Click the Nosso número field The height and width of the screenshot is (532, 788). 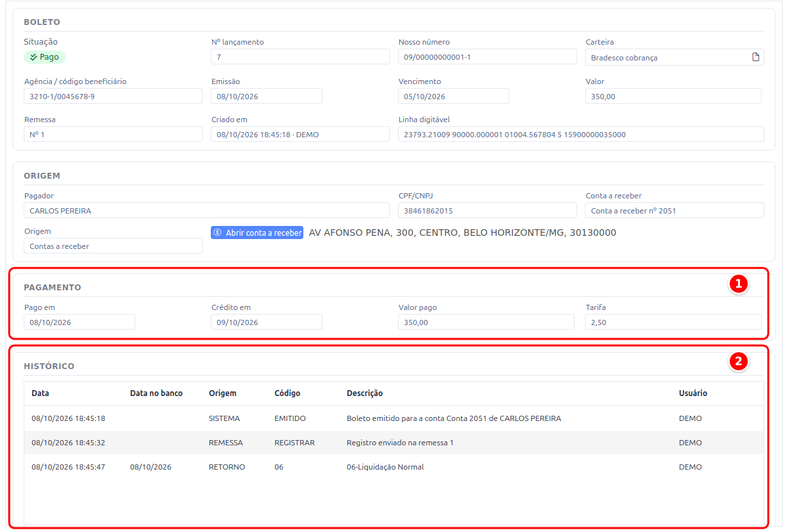click(487, 57)
